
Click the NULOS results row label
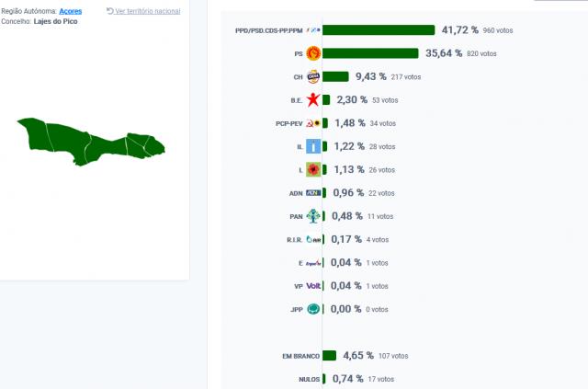coord(307,379)
